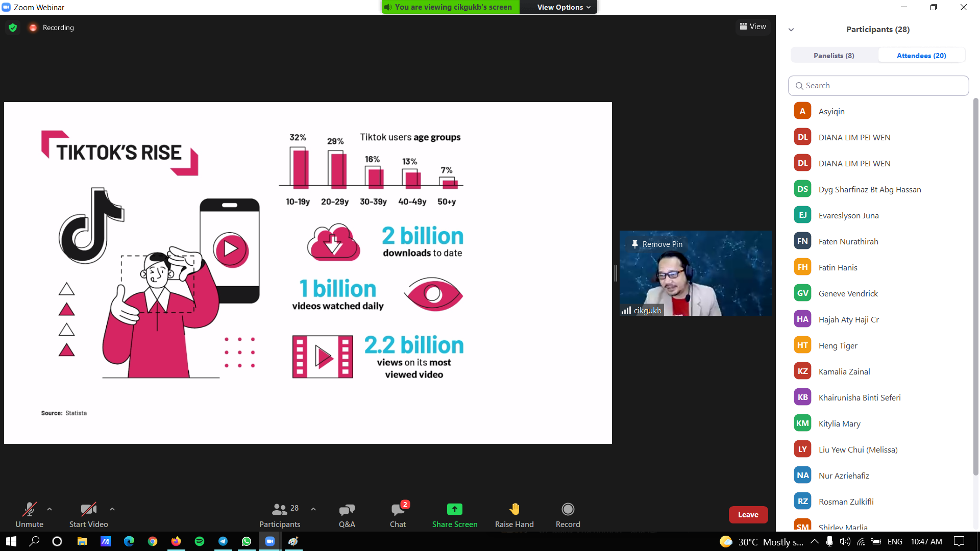Select attendee Faten Nurathirah
This screenshot has height=551, width=980.
tap(878, 241)
